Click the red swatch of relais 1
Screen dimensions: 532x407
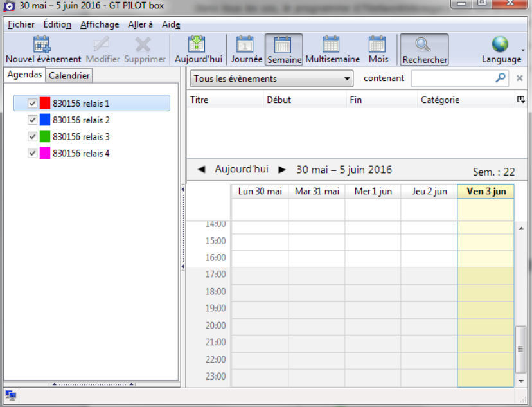(44, 103)
